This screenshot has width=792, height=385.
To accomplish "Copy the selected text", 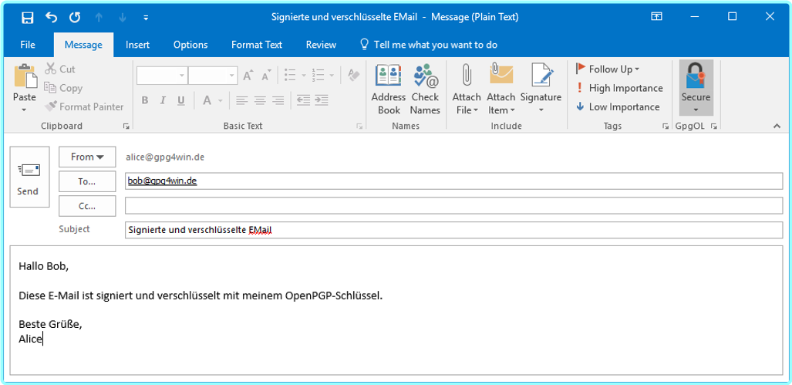I will [x=64, y=87].
